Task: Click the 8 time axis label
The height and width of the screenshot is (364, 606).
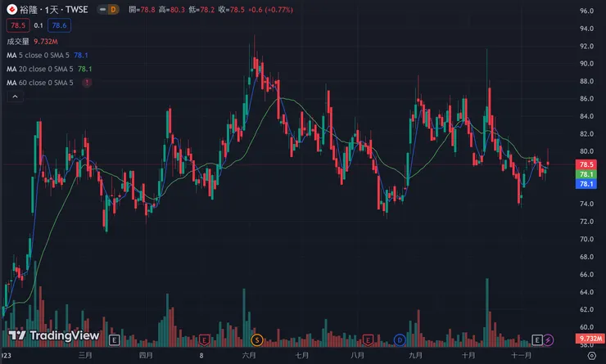Action: 201,355
